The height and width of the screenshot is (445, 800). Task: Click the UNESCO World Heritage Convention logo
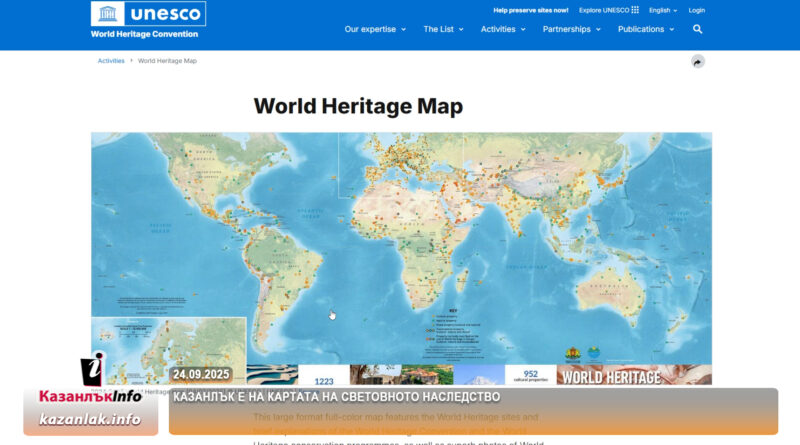148,20
